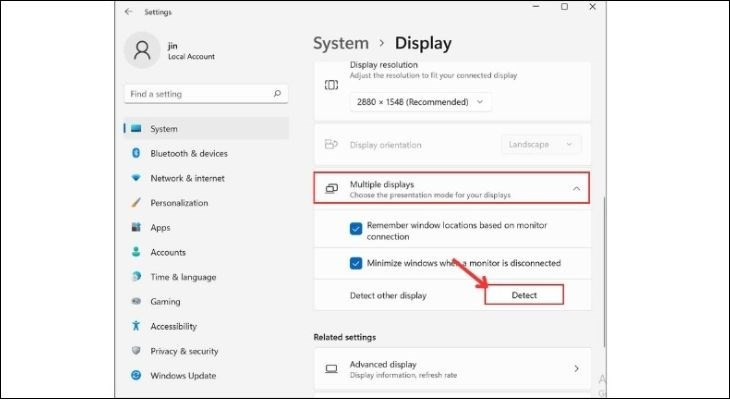Screen dimensions: 730x400
Task: Click the Personalization paintbrush icon
Action: pos(136,203)
